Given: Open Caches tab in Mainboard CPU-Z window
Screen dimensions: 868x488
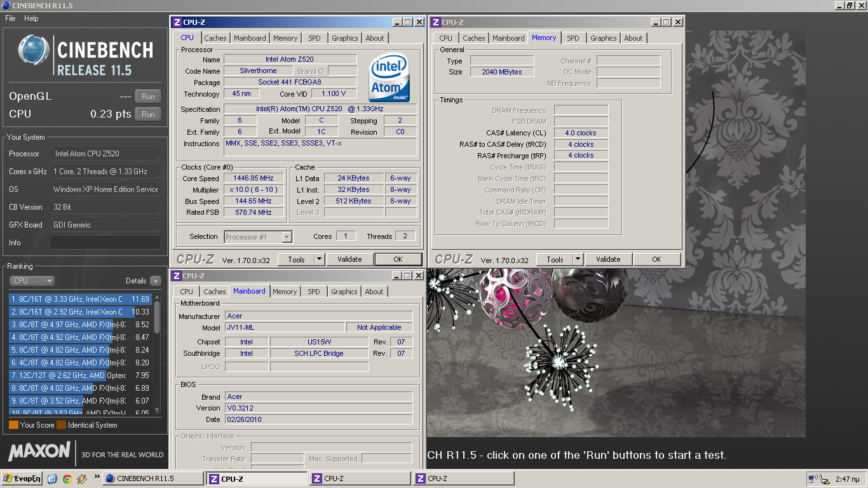Looking at the screenshot, I should (214, 292).
